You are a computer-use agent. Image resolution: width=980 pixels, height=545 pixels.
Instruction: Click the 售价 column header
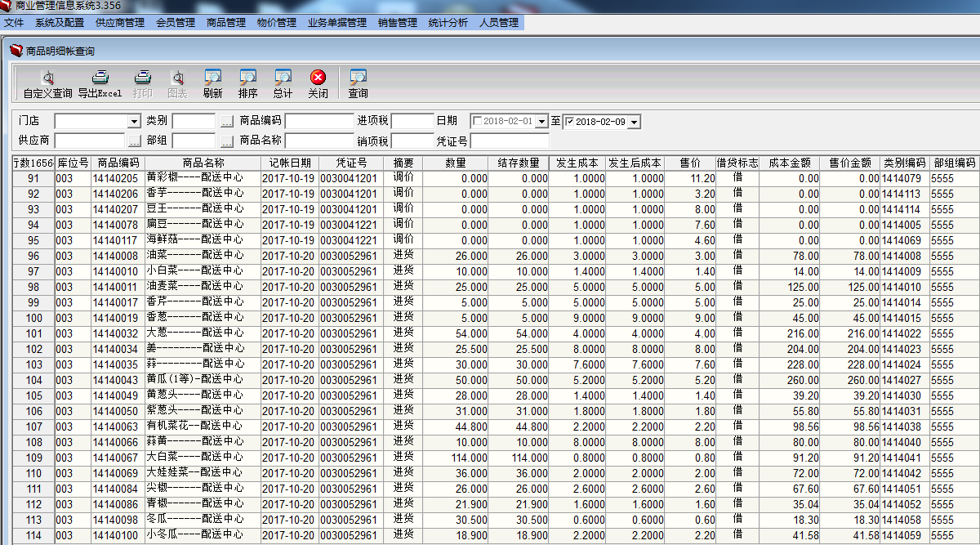pyautogui.click(x=690, y=163)
